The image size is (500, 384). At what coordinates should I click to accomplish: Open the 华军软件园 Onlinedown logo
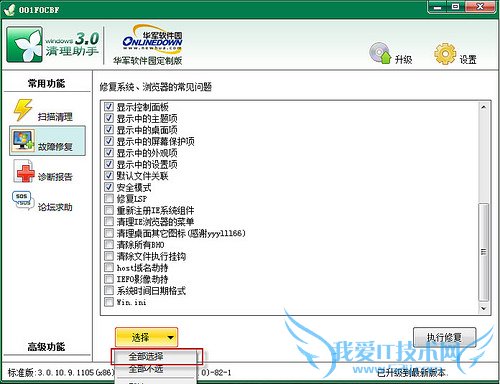(x=152, y=38)
